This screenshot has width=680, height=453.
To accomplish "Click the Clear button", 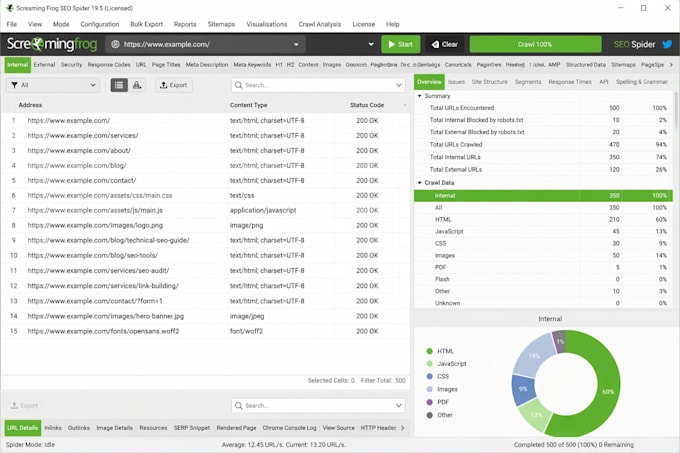I will 445,44.
